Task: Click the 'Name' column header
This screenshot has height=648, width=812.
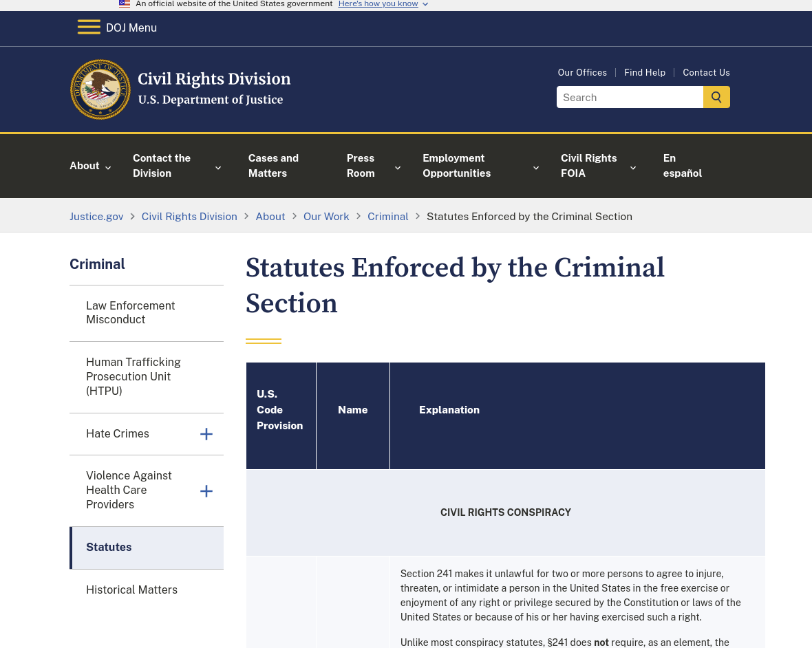Action: (352, 415)
